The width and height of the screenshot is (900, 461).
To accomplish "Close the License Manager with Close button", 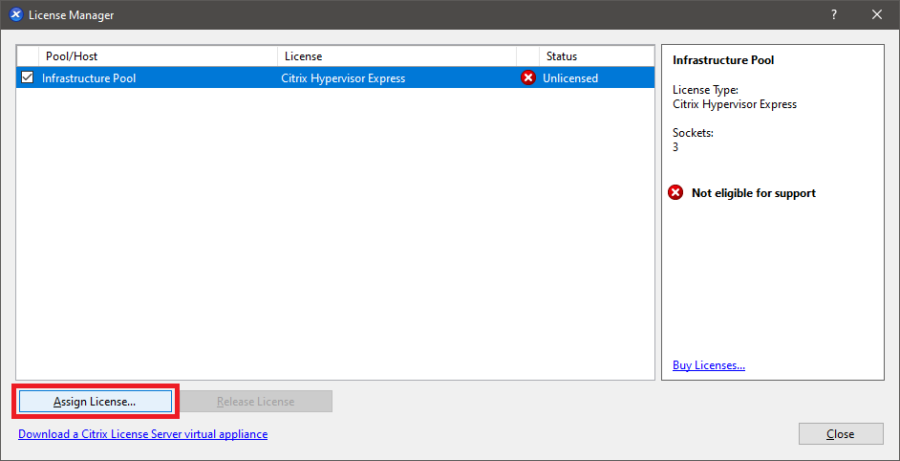I will click(841, 434).
